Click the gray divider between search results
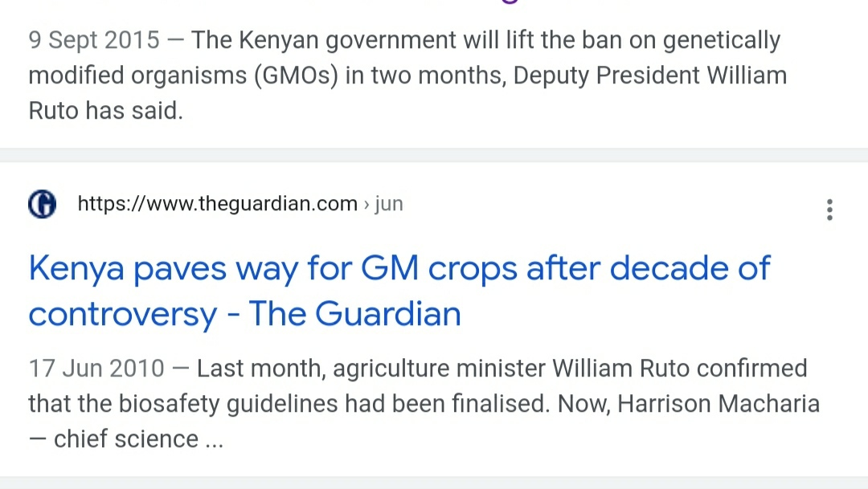The width and height of the screenshot is (868, 489). (434, 155)
